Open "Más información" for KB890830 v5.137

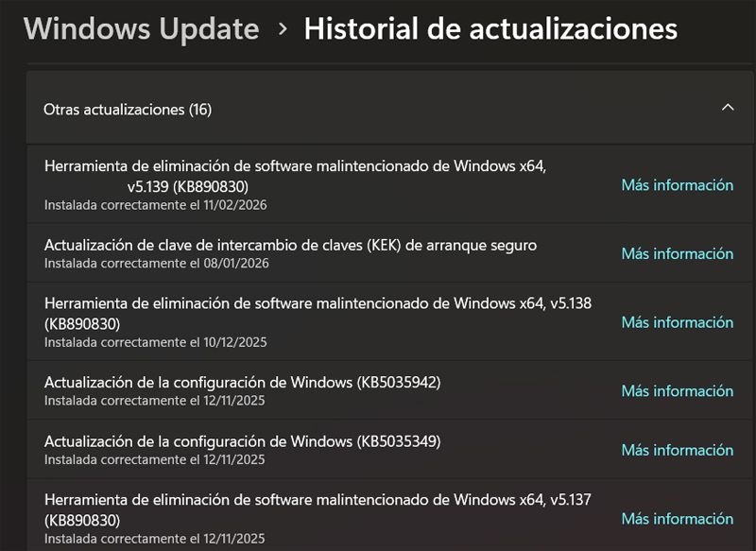tap(679, 518)
